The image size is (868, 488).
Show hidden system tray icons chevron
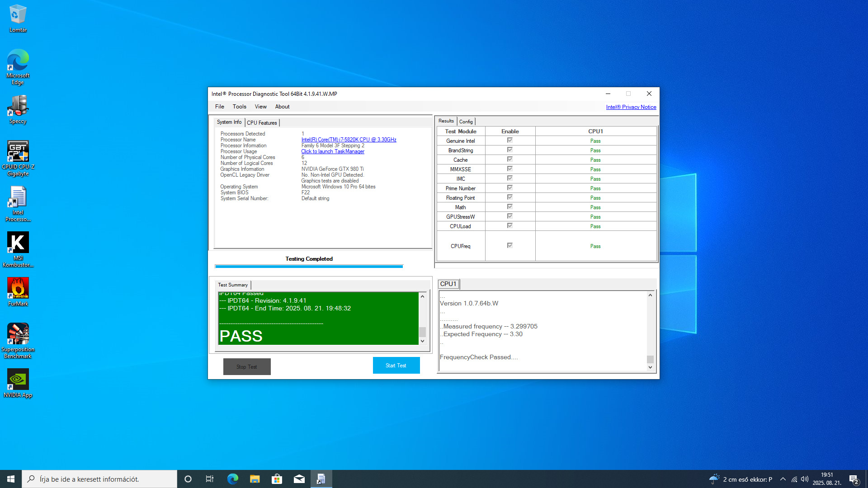tap(783, 479)
